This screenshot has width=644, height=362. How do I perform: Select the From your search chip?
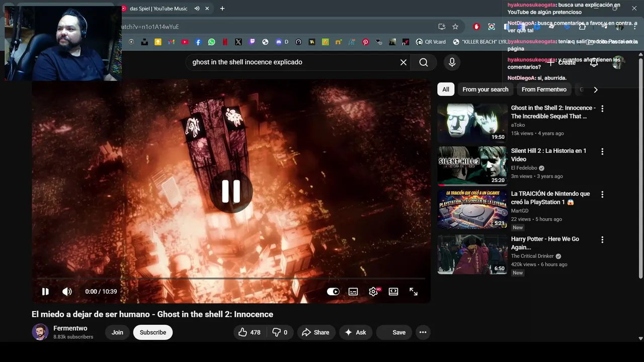pyautogui.click(x=486, y=89)
